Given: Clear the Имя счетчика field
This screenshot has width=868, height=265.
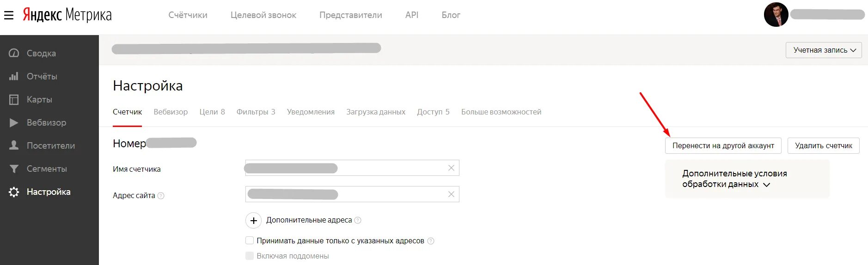Looking at the screenshot, I should (451, 168).
